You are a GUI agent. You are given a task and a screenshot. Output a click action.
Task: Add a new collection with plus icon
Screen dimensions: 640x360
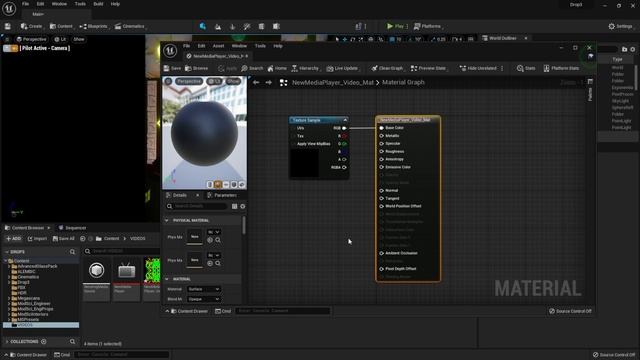[44, 342]
